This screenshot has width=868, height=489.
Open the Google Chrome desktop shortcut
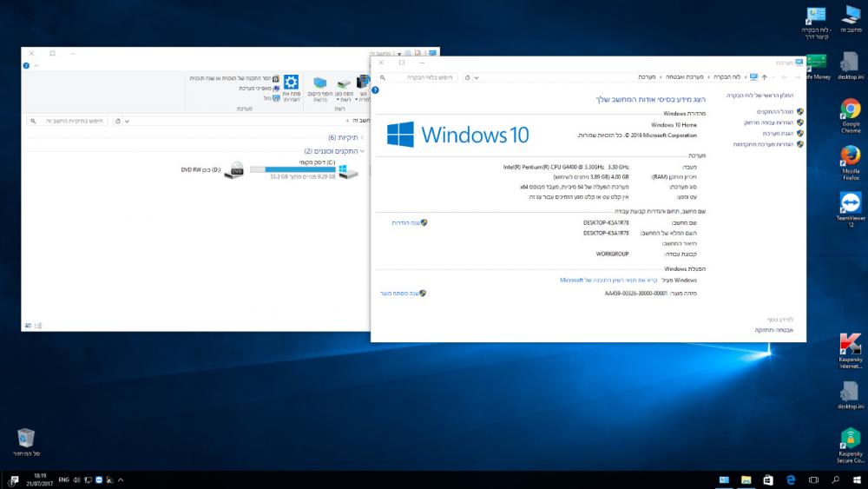[851, 111]
